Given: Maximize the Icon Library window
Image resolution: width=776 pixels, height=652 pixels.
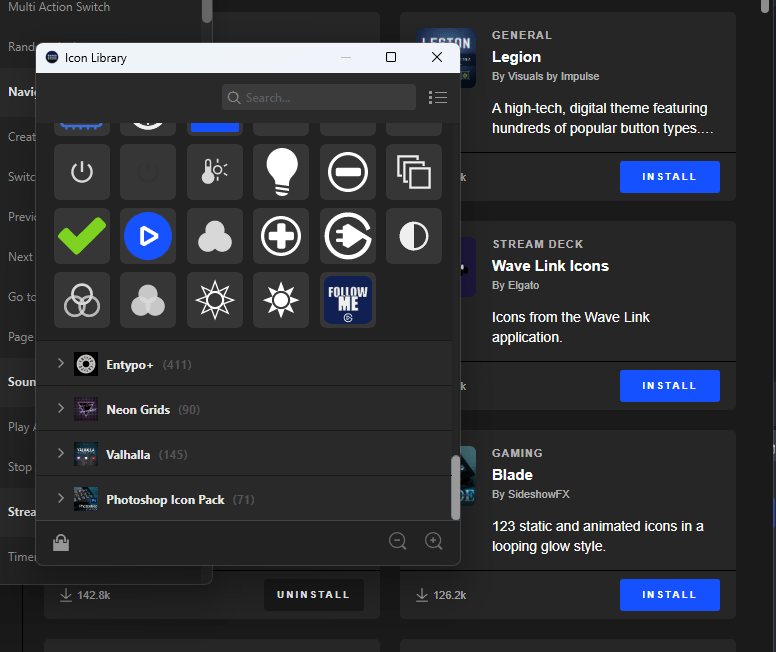Looking at the screenshot, I should [390, 57].
